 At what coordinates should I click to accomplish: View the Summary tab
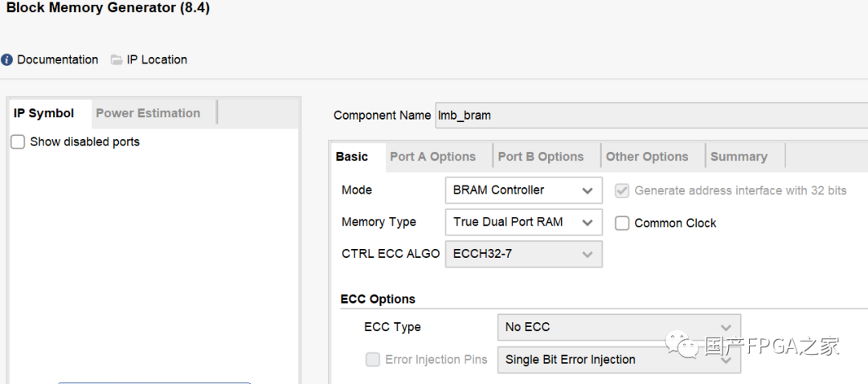pyautogui.click(x=739, y=157)
